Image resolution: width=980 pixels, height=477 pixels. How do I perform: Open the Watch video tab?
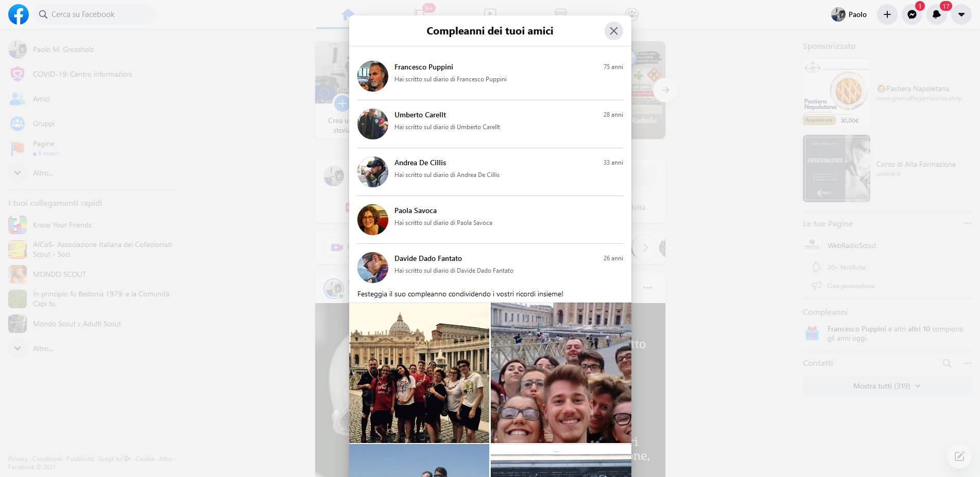490,14
